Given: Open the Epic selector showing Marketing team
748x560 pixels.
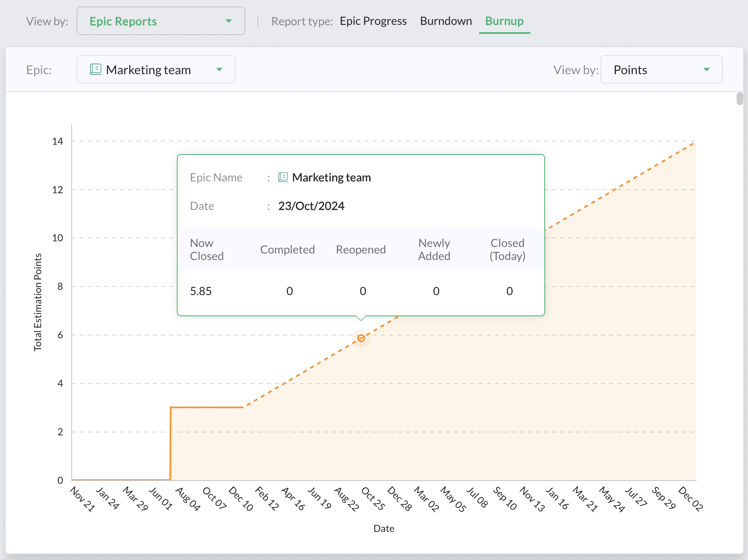Looking at the screenshot, I should [156, 70].
